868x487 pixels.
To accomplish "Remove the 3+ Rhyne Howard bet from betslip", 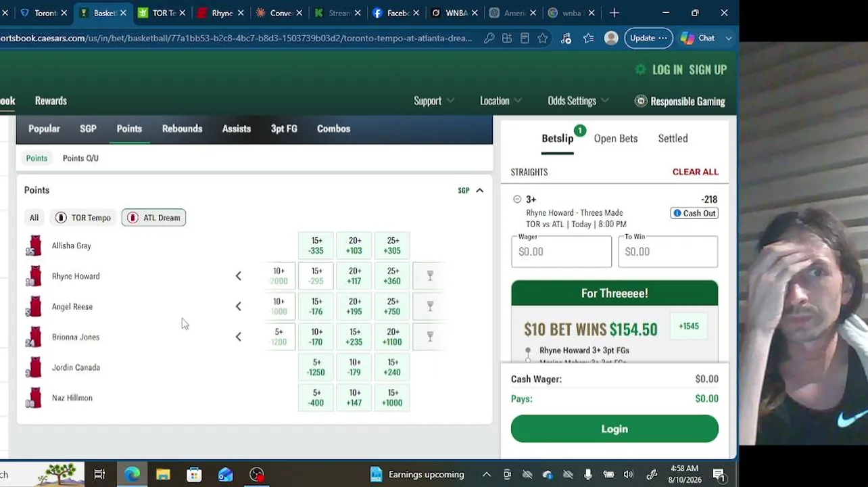I will click(517, 200).
